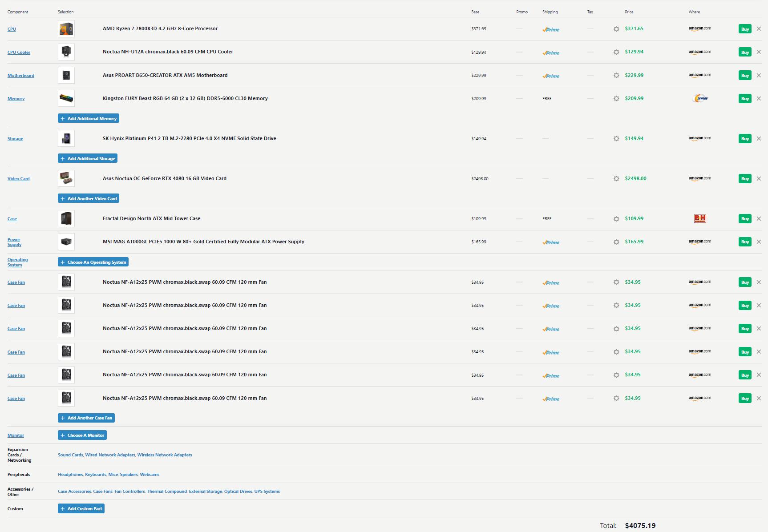Viewport: 768px width, 532px height.
Task: Click Add Additional Memory
Action: tap(89, 118)
